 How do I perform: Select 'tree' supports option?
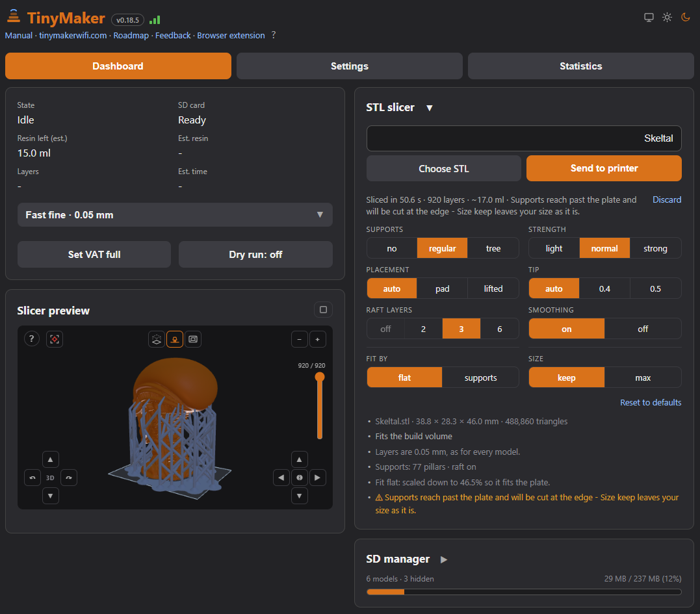pos(493,248)
